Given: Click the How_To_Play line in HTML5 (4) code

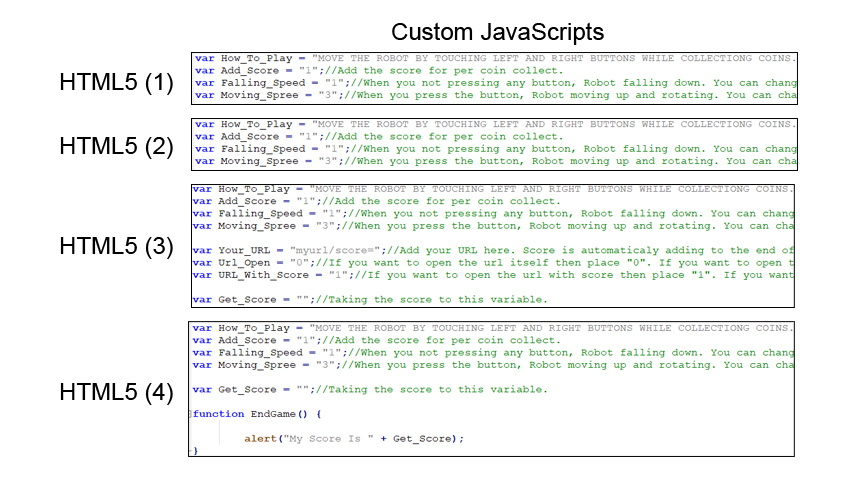Looking at the screenshot, I should coord(492,328).
